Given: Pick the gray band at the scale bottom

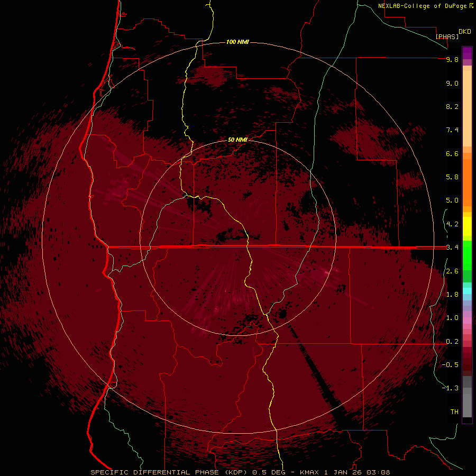Looking at the screenshot, I should tap(467, 406).
